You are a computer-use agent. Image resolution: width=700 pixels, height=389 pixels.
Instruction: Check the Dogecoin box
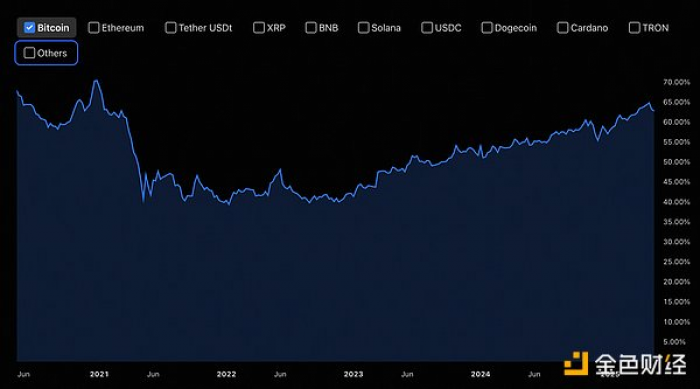[x=487, y=28]
